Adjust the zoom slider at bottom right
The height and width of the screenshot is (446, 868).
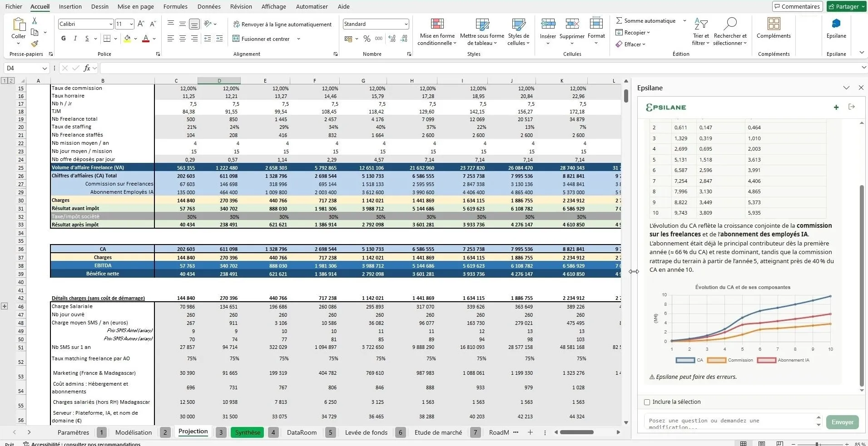click(818, 444)
